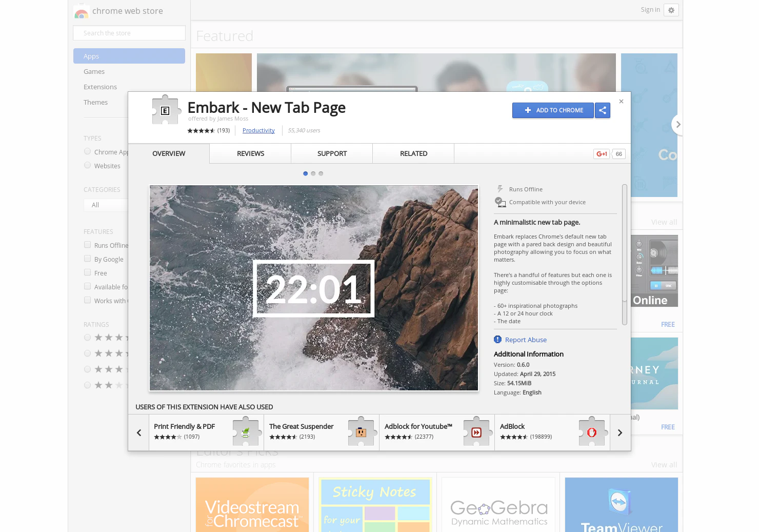Click the Chrome Web Store logo

[81, 11]
